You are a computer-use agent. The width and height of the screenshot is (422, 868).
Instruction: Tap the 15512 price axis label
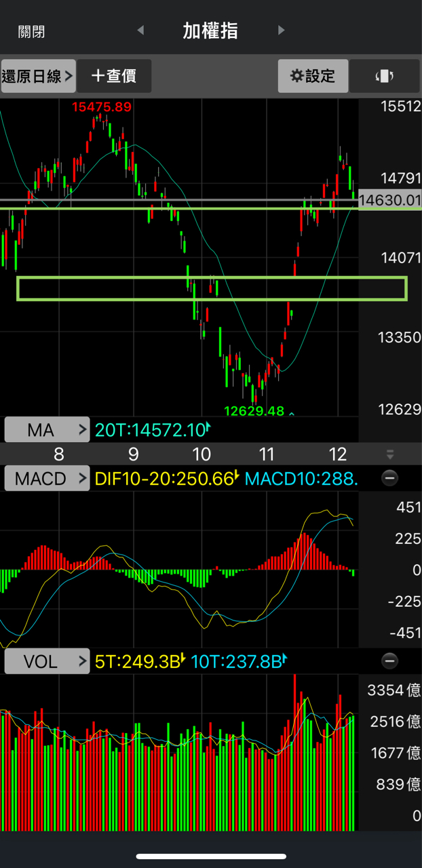pos(401,106)
